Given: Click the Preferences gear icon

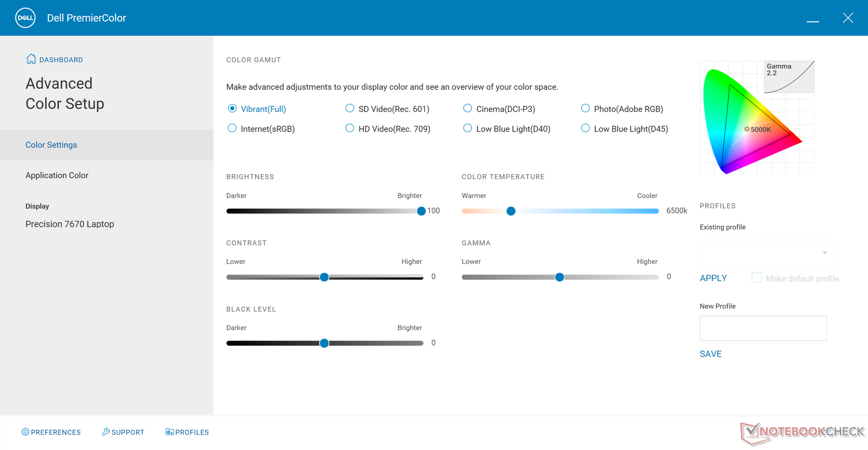Looking at the screenshot, I should pyautogui.click(x=25, y=432).
